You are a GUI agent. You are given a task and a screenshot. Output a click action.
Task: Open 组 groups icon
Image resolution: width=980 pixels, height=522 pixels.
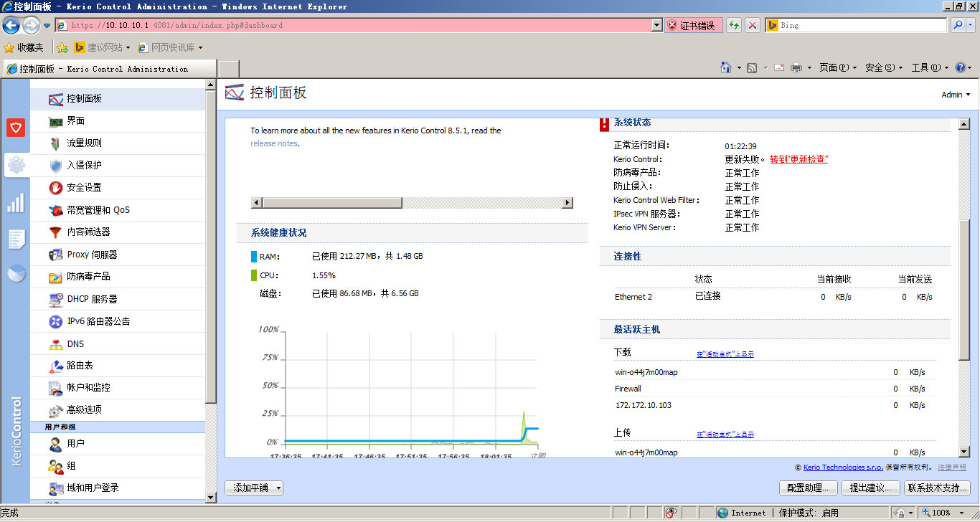tap(56, 466)
